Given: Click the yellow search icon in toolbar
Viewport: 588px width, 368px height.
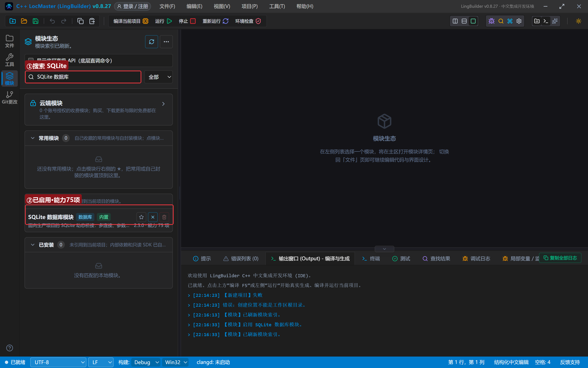Looking at the screenshot, I should pyautogui.click(x=501, y=21).
